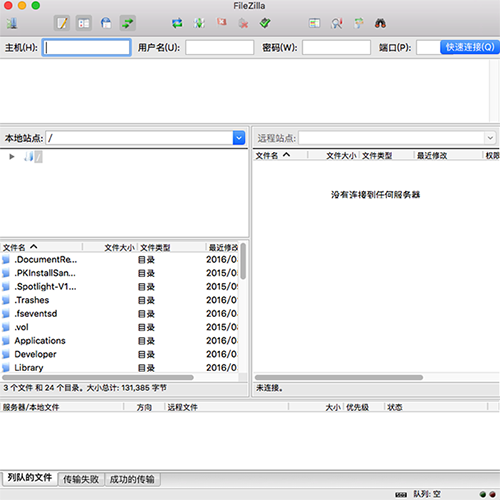Screen dimensions: 500x500
Task: Focus the 主机(H) host input field
Action: click(x=86, y=47)
